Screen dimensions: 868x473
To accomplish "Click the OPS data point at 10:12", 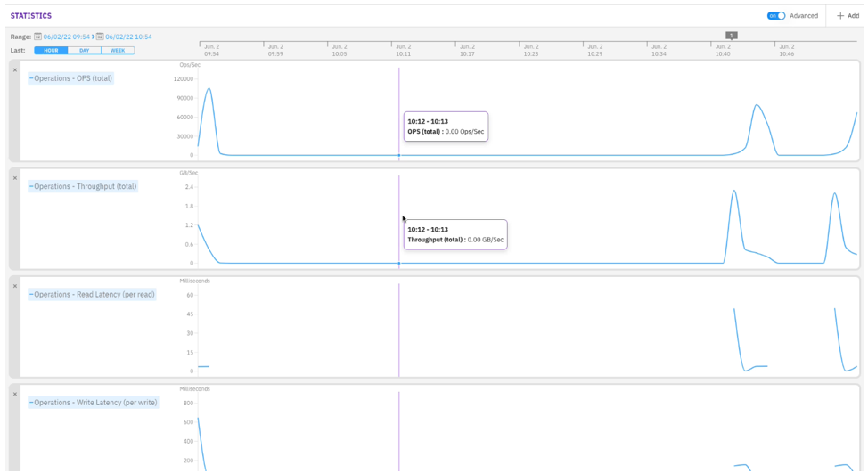I will pos(398,155).
